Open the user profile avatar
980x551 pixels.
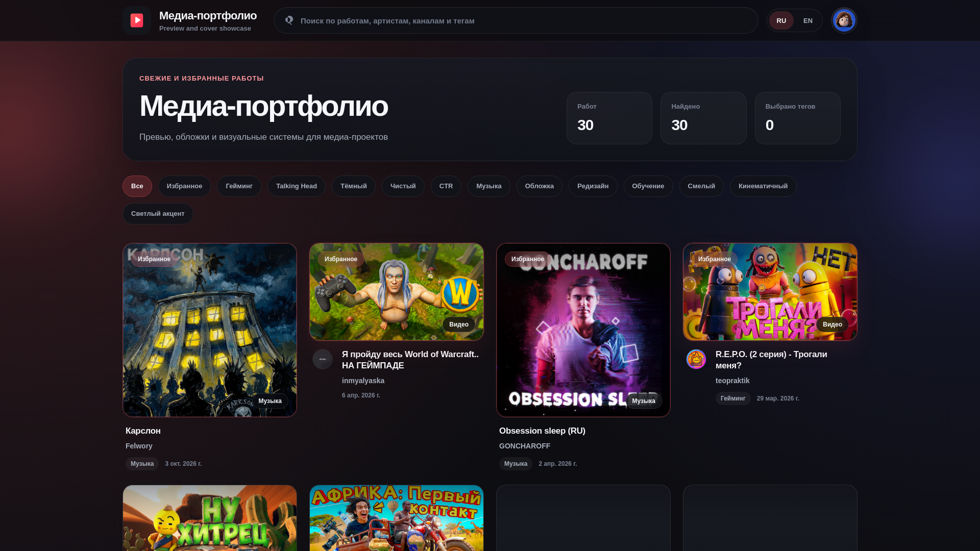pos(844,20)
